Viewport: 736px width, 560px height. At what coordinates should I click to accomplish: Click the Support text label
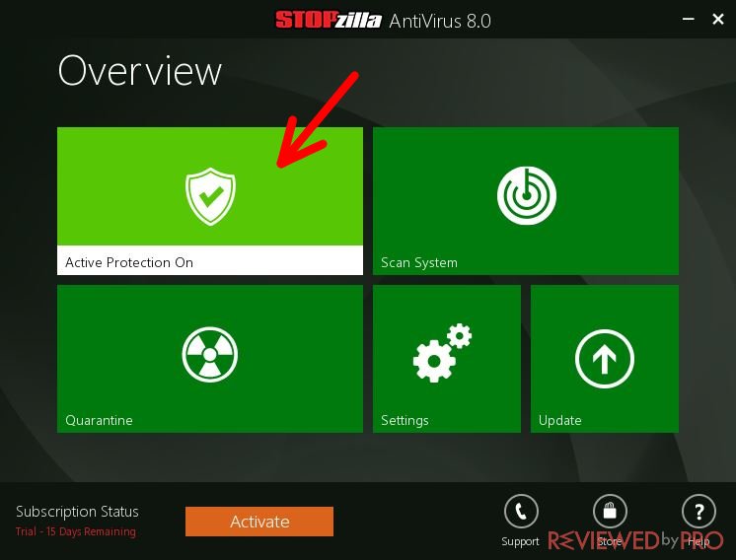pyautogui.click(x=520, y=541)
